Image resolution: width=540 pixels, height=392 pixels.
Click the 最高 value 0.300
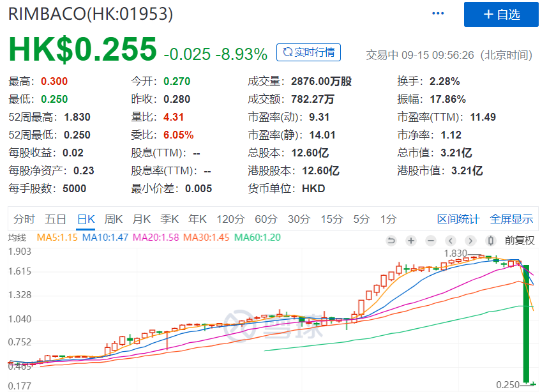[54, 81]
